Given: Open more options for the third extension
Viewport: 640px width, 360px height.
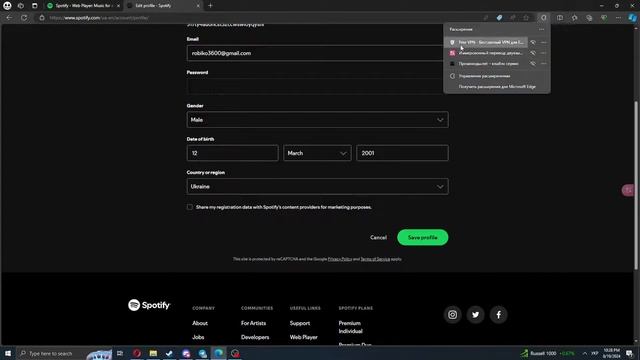Looking at the screenshot, I should (543, 64).
